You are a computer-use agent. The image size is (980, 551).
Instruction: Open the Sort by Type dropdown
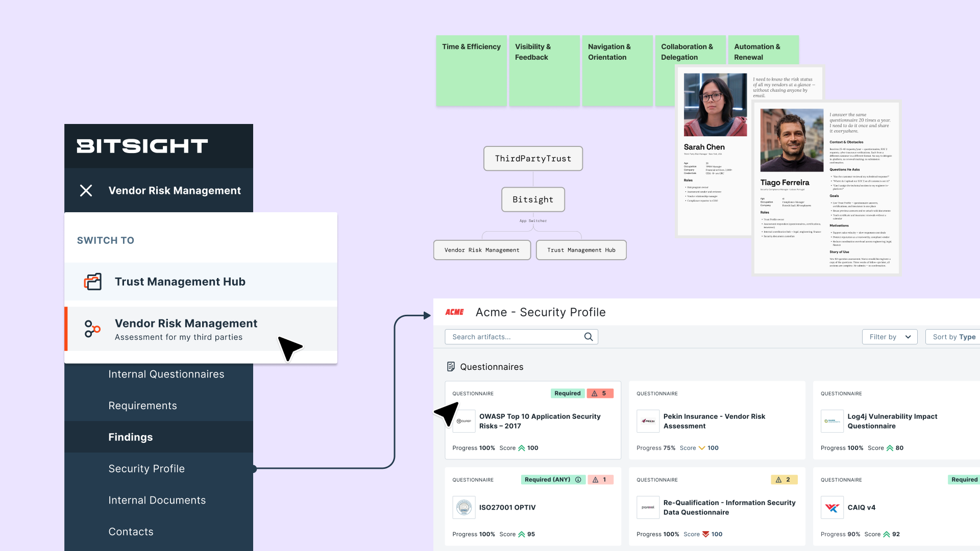coord(953,337)
